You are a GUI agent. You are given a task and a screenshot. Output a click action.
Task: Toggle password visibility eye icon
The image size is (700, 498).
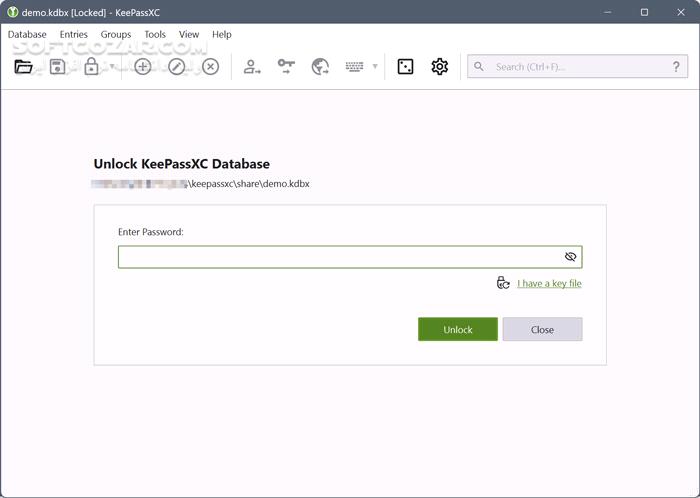[570, 257]
